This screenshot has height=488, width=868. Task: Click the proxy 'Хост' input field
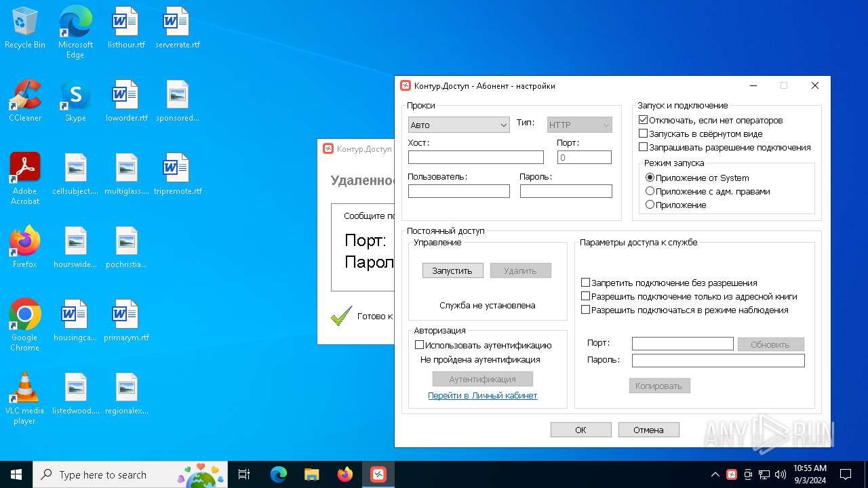(476, 157)
